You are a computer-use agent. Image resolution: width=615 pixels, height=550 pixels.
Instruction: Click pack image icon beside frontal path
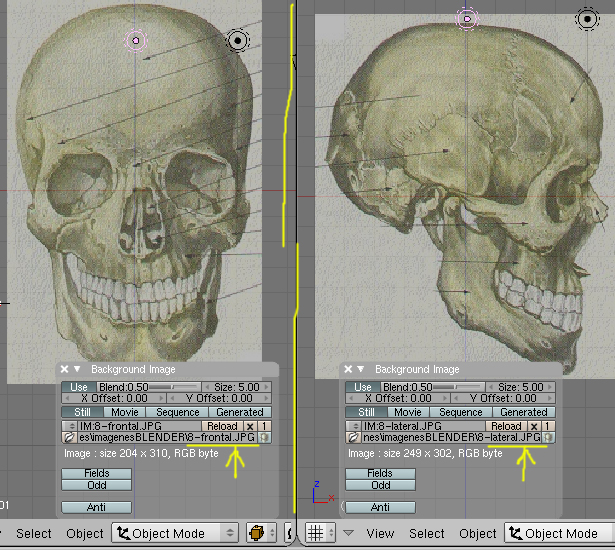pos(264,437)
